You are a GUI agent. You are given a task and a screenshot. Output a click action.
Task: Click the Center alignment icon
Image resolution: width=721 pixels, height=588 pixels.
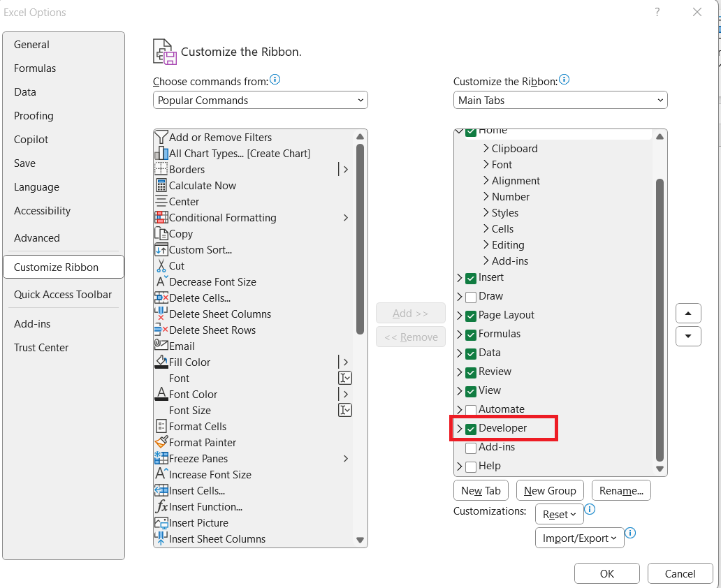[x=161, y=201]
